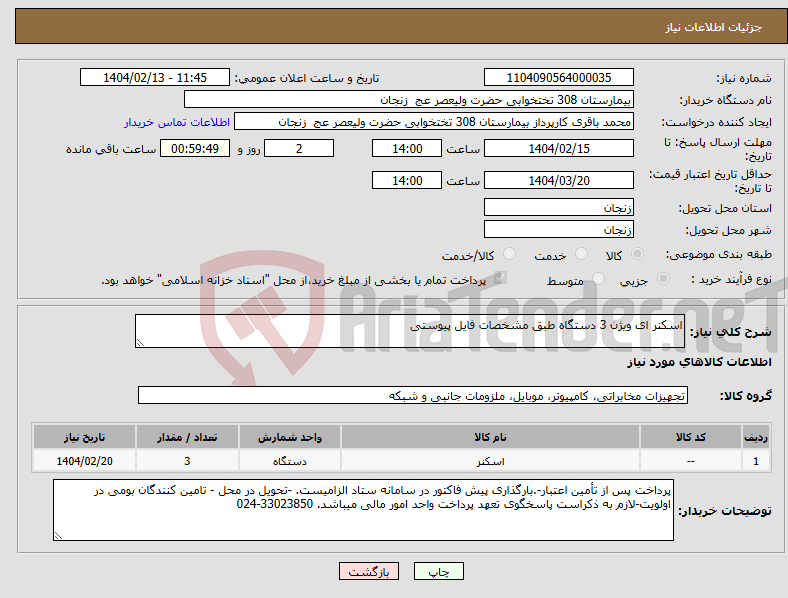Click the کد کالا cell showing --
Screen dimensions: 788x598
pyautogui.click(x=691, y=461)
